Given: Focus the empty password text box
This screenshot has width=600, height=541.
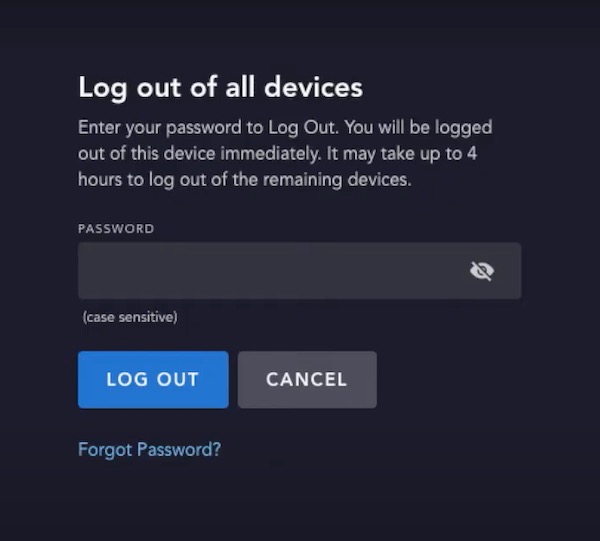Looking at the screenshot, I should (x=299, y=270).
